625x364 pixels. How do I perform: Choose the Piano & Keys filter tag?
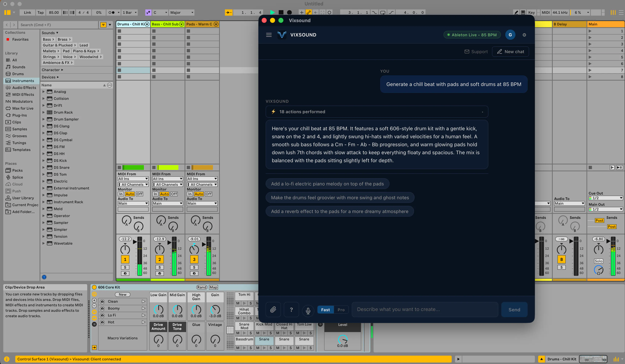[x=86, y=51]
